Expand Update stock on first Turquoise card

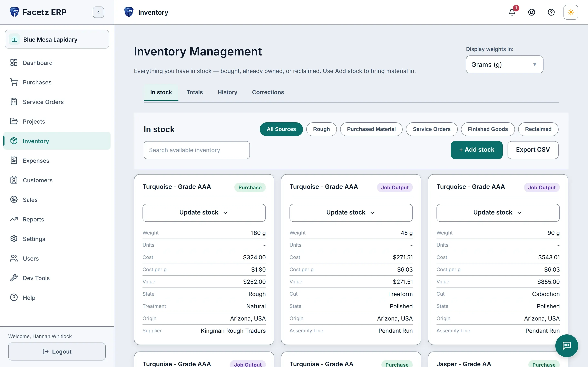click(204, 213)
